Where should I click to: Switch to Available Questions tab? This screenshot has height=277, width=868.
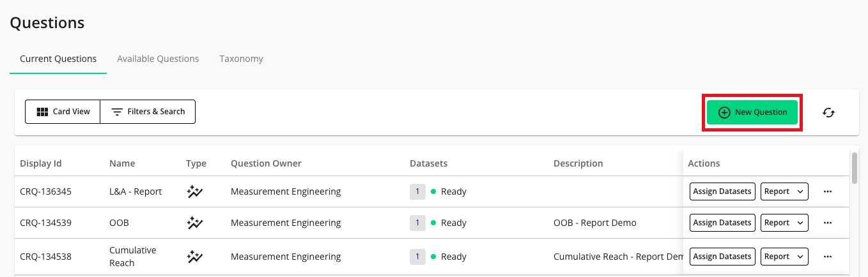coord(158,59)
